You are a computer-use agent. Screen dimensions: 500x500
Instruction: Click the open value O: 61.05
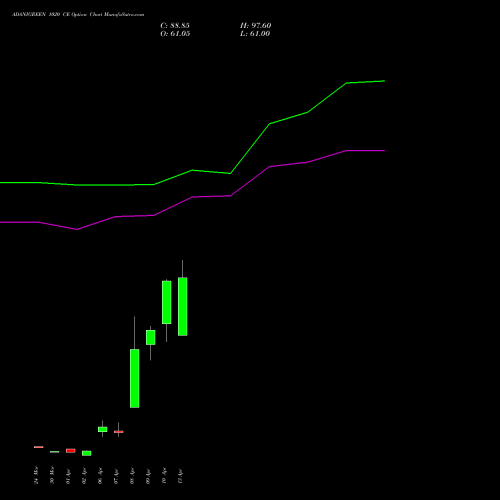coord(175,34)
